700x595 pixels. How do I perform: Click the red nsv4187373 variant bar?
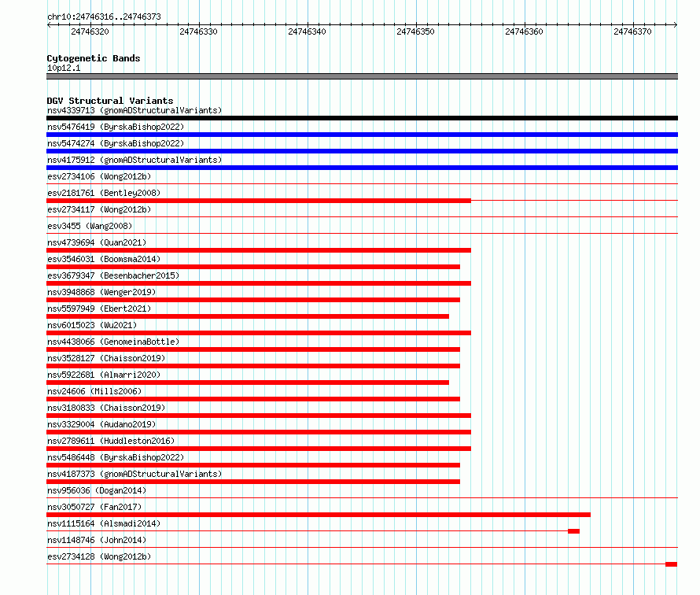[x=253, y=482]
